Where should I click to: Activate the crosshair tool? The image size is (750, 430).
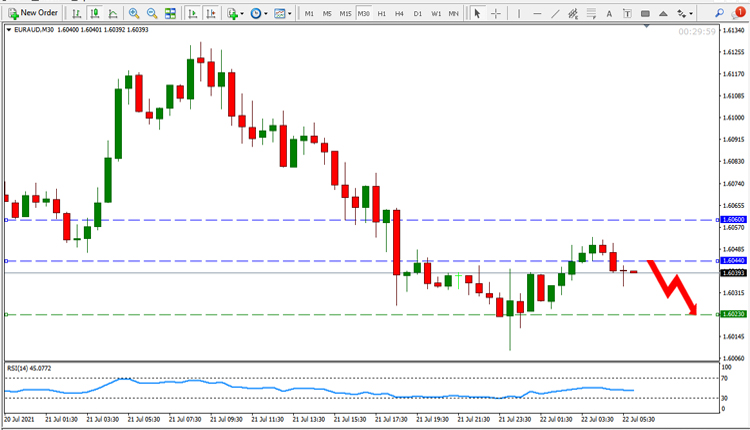click(496, 13)
